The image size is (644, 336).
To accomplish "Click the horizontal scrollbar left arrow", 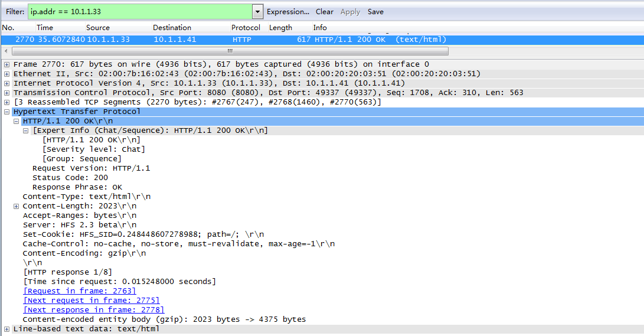I will coord(6,51).
